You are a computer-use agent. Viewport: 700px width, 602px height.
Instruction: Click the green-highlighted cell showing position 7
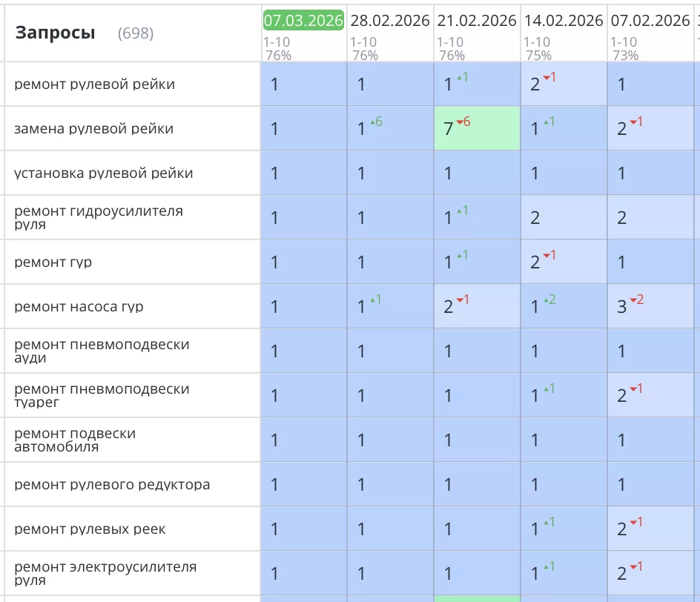click(477, 129)
